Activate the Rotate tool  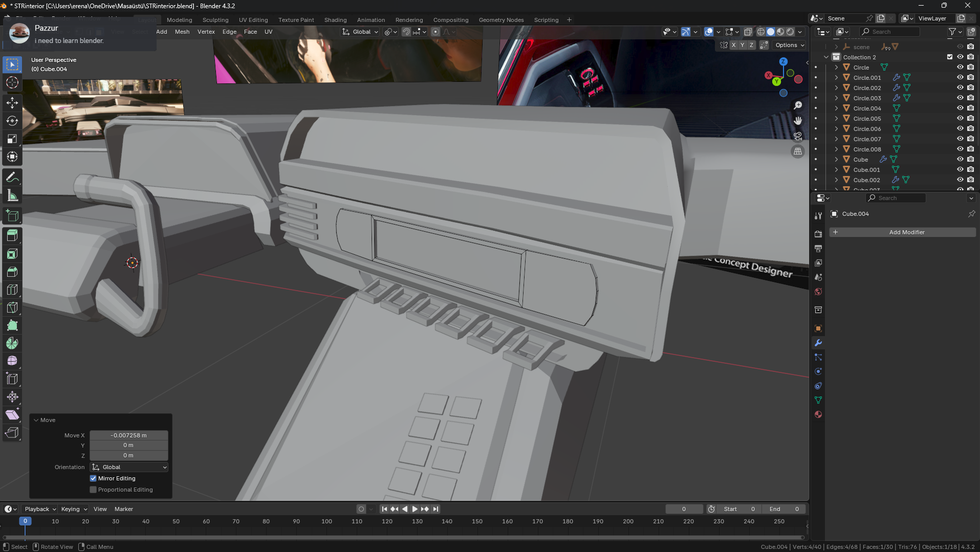click(12, 121)
